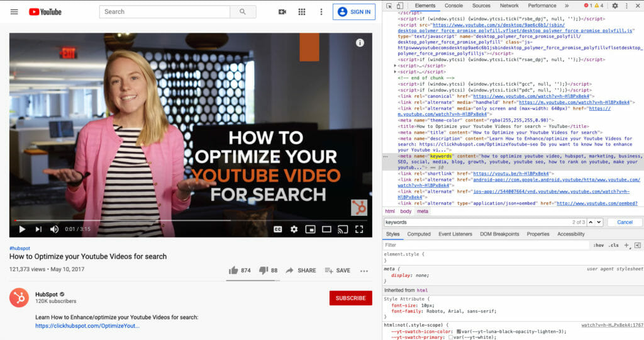Viewport: 644px width, 340px height.
Task: Enable miniplayer mode
Action: [x=311, y=229]
